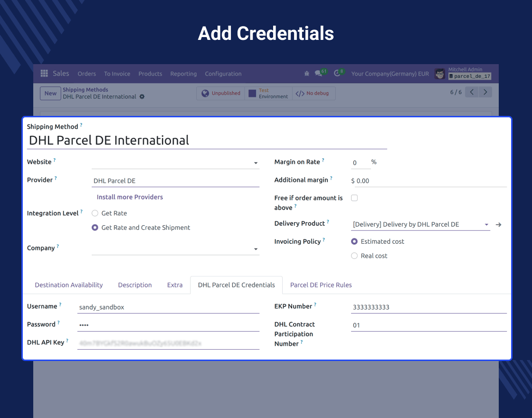
Task: Open company switcher Your Company(Germany) EUR
Action: [390, 74]
